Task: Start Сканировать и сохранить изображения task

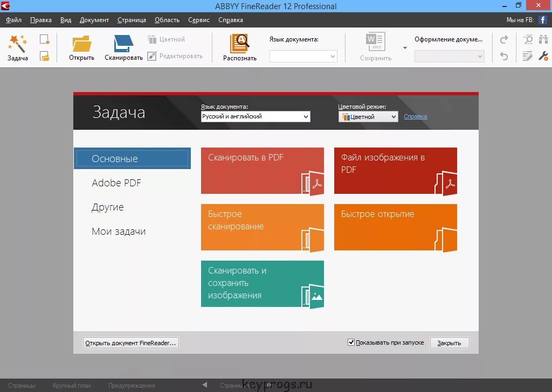Action: 263,284
